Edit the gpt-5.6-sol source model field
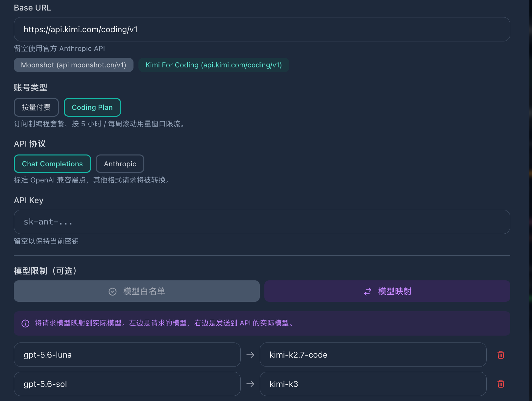 127,384
